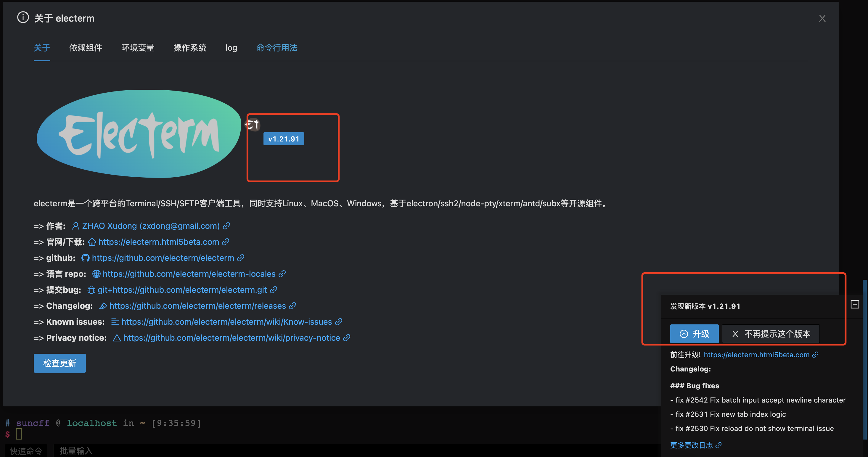Open the 环境变量 tab

click(138, 48)
